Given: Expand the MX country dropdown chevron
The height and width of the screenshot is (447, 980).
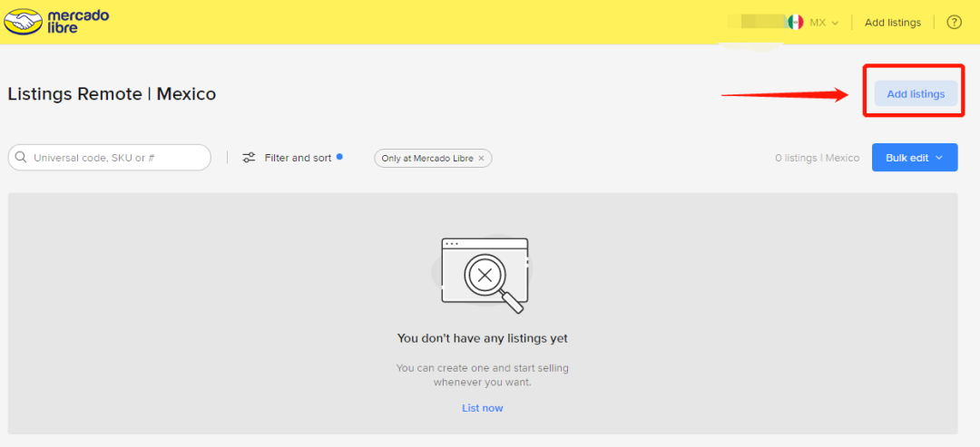Looking at the screenshot, I should tap(835, 23).
